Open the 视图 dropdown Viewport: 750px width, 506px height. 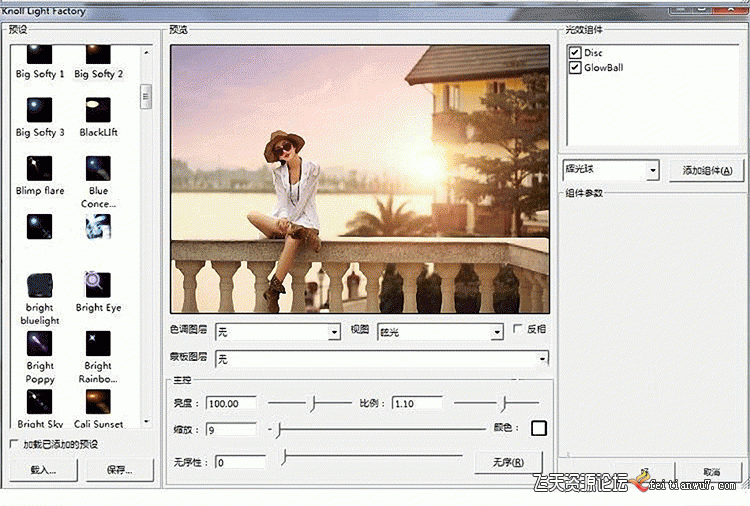pos(497,332)
